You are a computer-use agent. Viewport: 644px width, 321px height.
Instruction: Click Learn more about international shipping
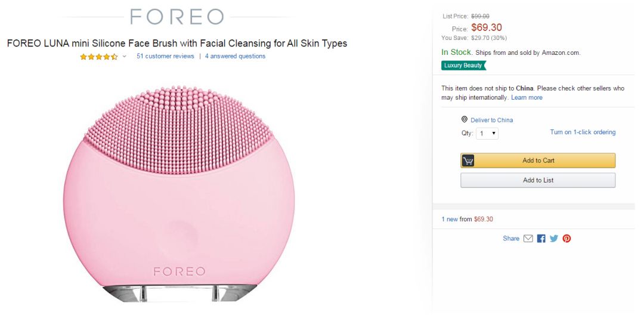click(x=527, y=97)
